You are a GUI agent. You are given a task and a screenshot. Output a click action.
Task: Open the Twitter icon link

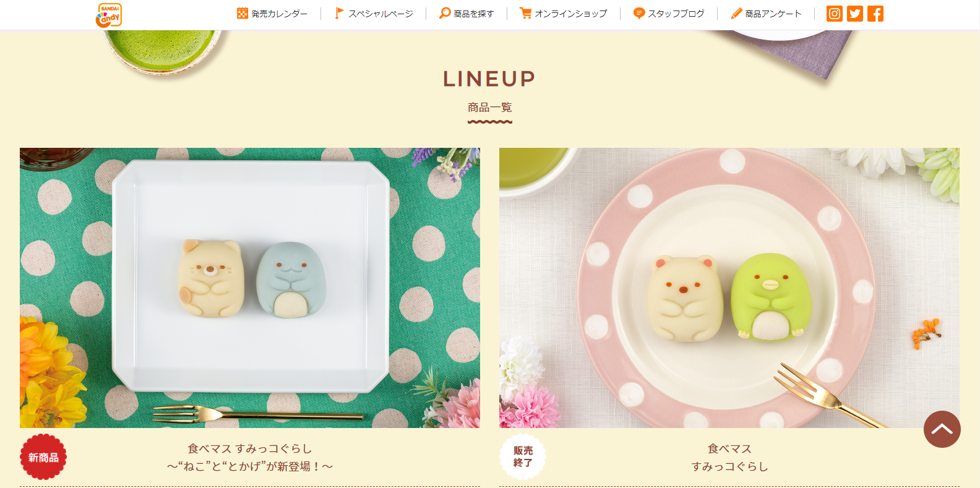pyautogui.click(x=855, y=14)
